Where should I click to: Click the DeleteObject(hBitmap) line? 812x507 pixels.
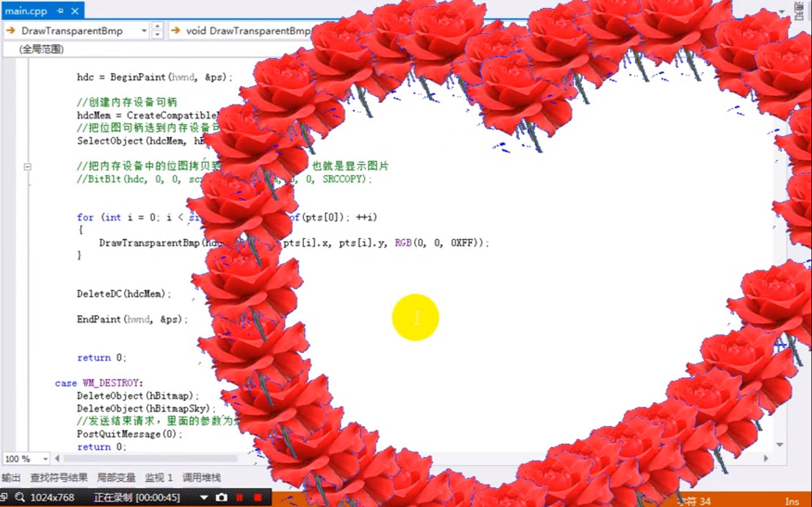138,396
